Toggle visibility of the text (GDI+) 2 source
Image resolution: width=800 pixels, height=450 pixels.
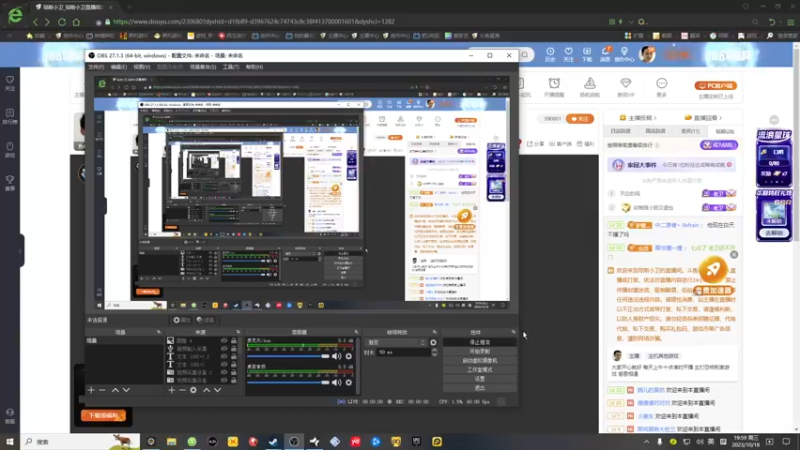coord(224,357)
